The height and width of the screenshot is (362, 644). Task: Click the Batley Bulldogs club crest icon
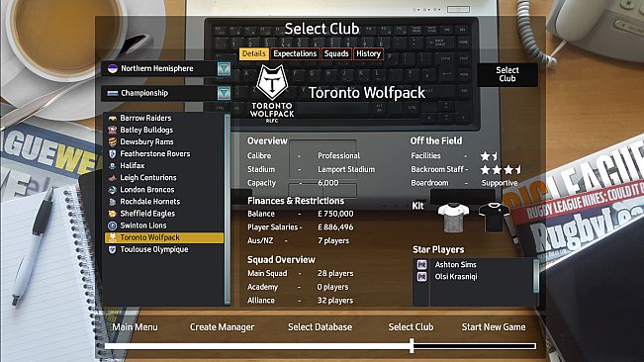112,131
